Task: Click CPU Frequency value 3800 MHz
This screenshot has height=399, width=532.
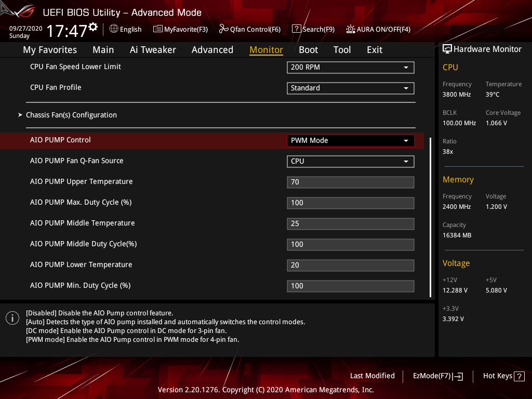Action: pos(457,95)
